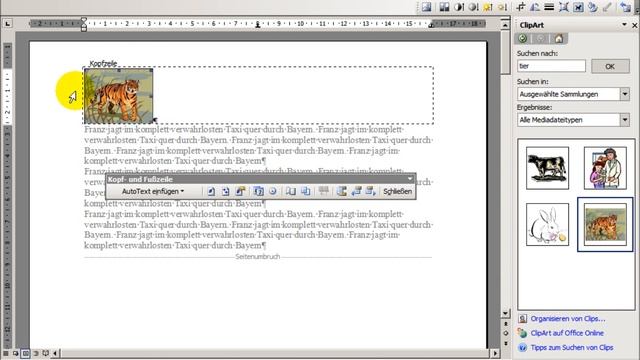Close the ClipArt task pane
Screen dimensions: 640x360
tap(635, 25)
